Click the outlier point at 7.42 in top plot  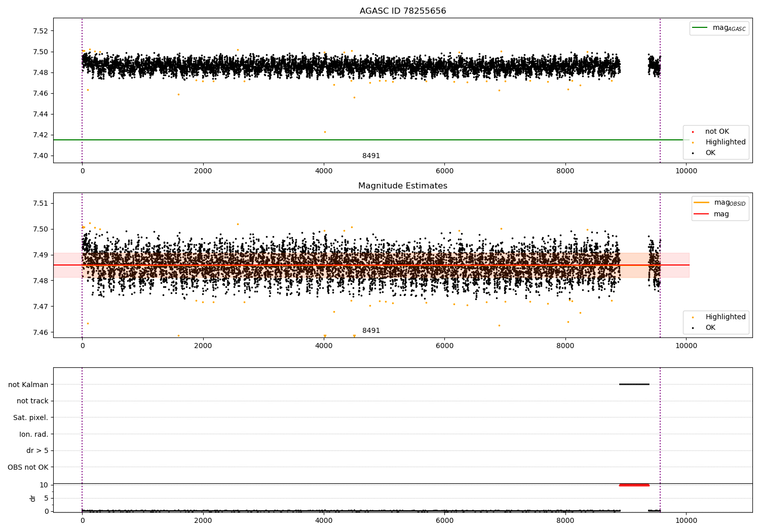pos(325,132)
